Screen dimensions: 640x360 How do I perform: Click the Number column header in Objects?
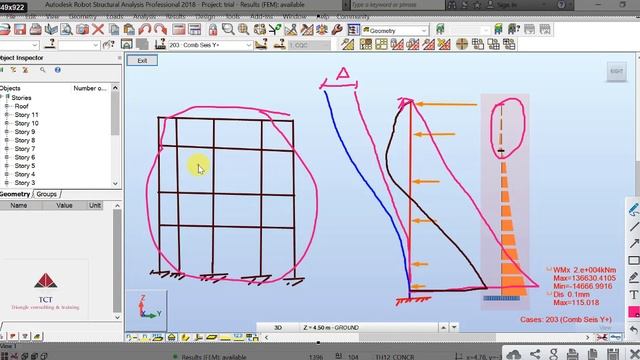(90, 88)
